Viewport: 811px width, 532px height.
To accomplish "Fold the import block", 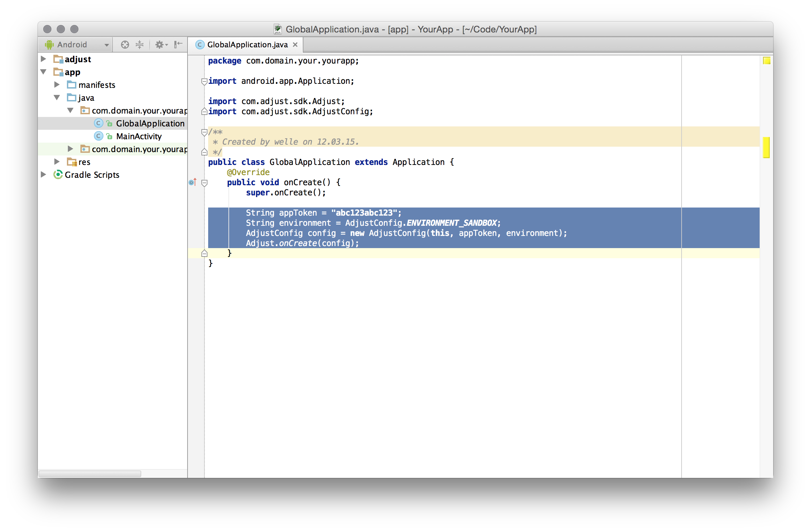I will (204, 81).
